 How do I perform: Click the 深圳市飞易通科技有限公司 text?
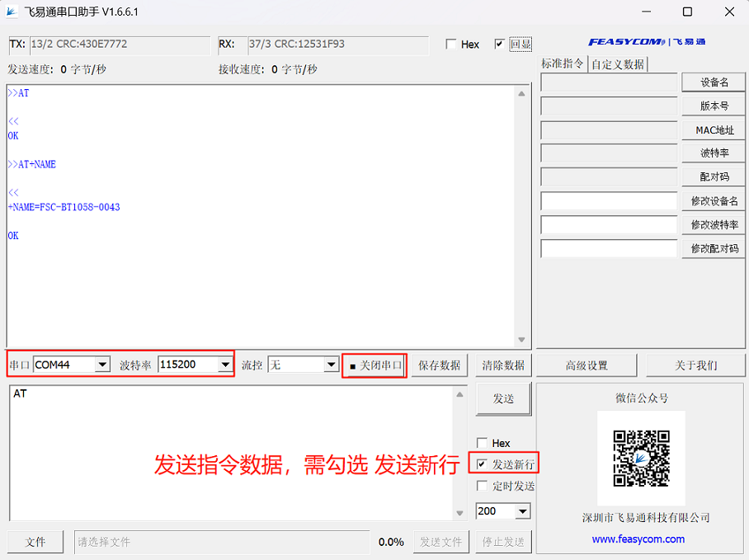646,518
